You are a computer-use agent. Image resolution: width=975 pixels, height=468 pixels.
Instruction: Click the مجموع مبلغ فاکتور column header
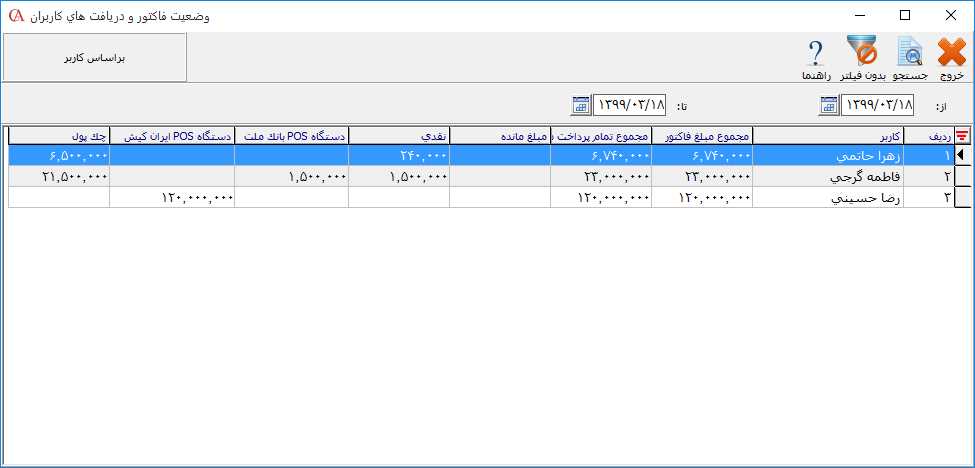pos(701,136)
